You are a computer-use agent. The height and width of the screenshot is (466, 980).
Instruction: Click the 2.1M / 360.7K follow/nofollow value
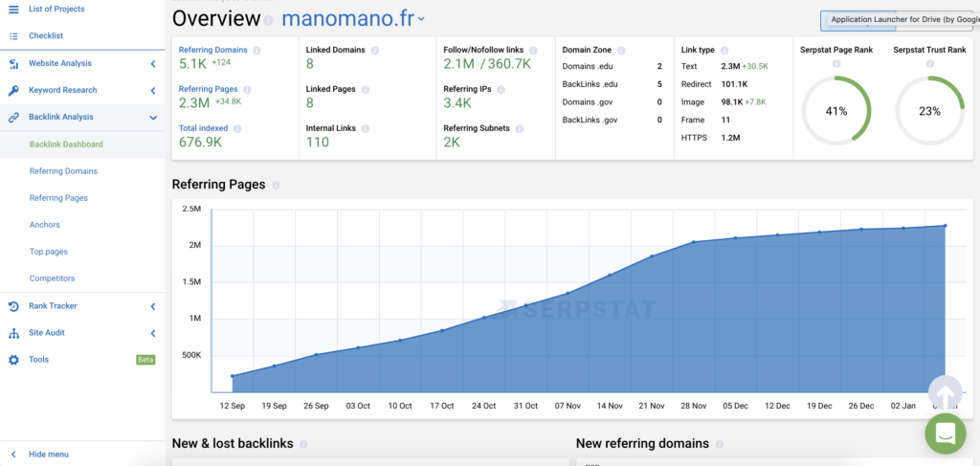(487, 64)
